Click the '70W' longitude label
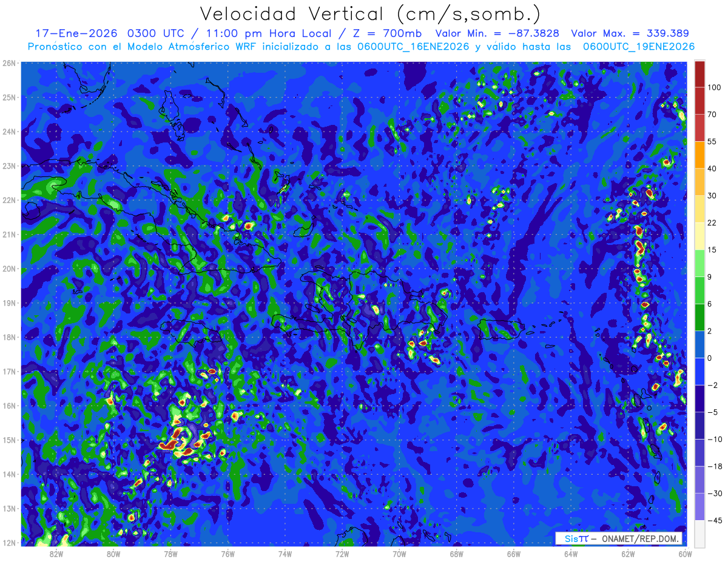This screenshot has height=562, width=728. pos(399,554)
